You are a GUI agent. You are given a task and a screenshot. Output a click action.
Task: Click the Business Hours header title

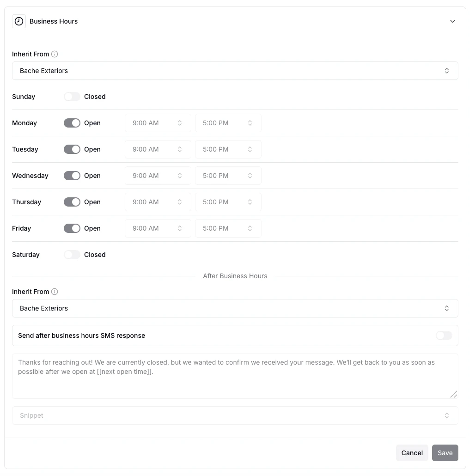54,21
